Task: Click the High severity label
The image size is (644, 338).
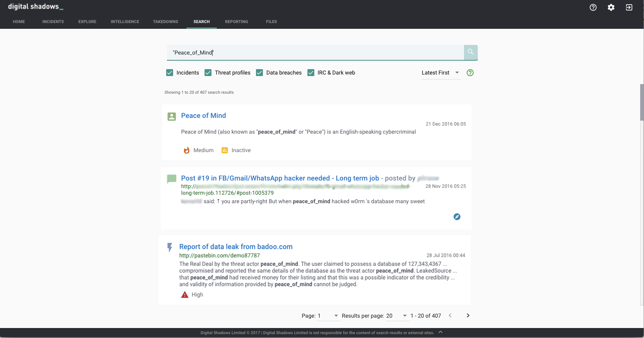Action: coord(197,295)
